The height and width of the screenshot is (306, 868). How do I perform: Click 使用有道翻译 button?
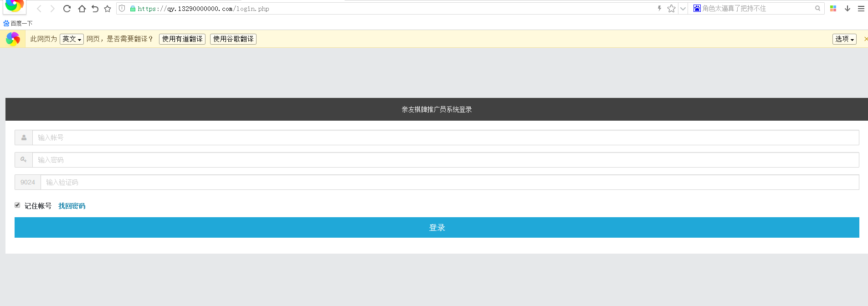coord(182,39)
